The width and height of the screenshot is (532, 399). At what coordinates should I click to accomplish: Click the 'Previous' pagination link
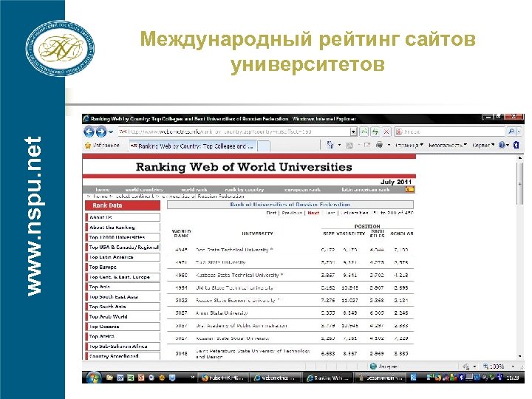click(292, 213)
